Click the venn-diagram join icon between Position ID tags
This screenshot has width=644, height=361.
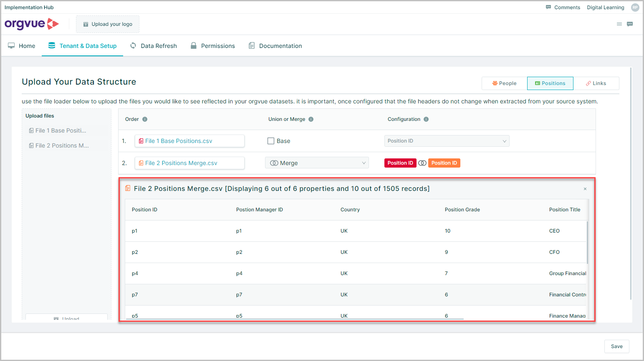tap(422, 163)
